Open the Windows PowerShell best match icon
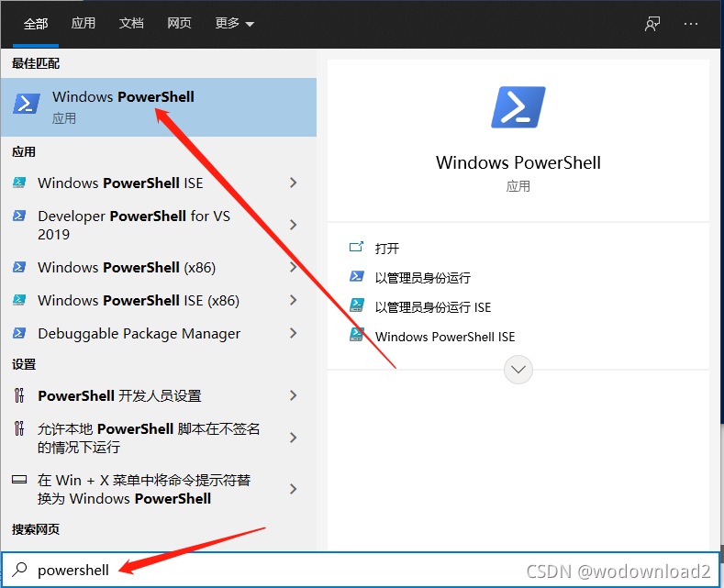The image size is (724, 588). (27, 104)
